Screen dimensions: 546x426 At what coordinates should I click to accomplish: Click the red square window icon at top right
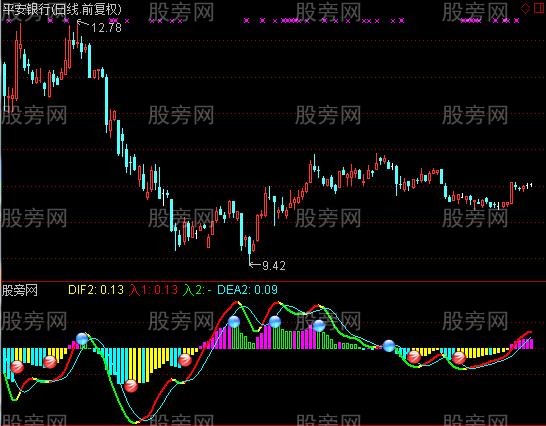click(x=539, y=8)
